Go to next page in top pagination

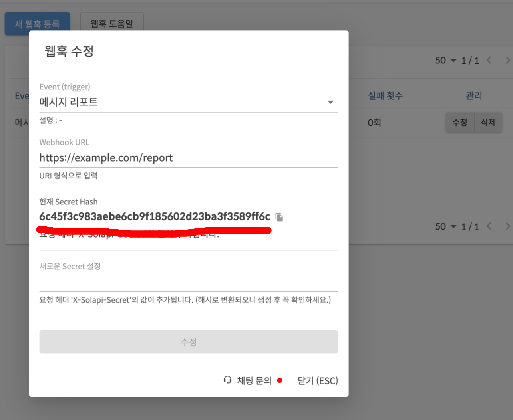(x=507, y=60)
